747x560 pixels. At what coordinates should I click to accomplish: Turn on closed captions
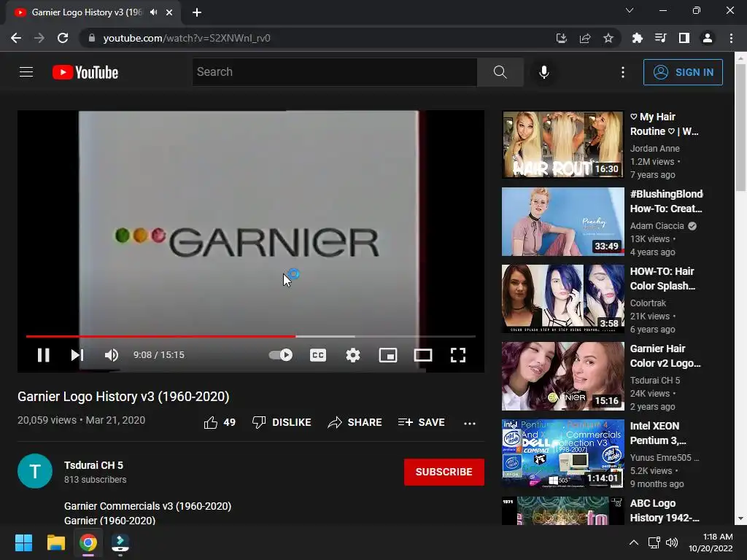point(318,355)
